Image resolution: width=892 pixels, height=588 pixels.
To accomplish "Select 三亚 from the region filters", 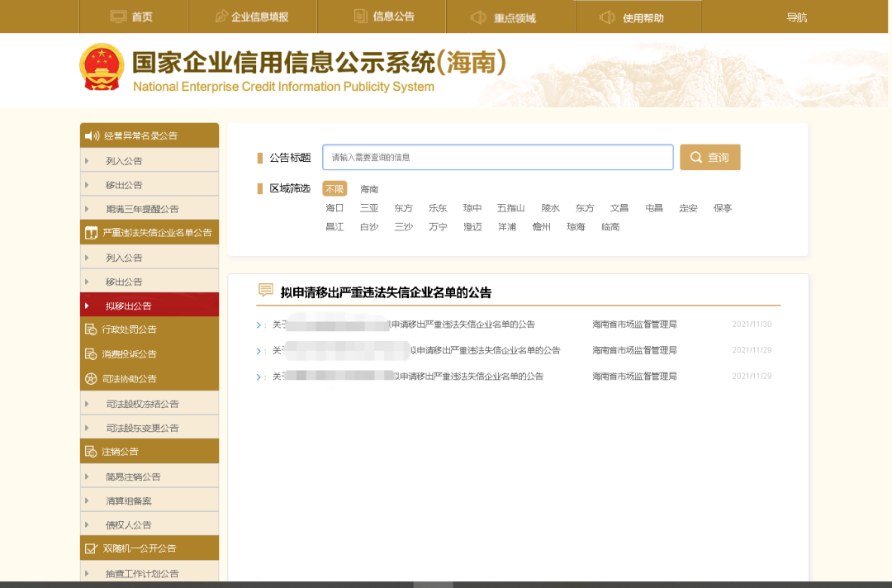I will pos(369,208).
